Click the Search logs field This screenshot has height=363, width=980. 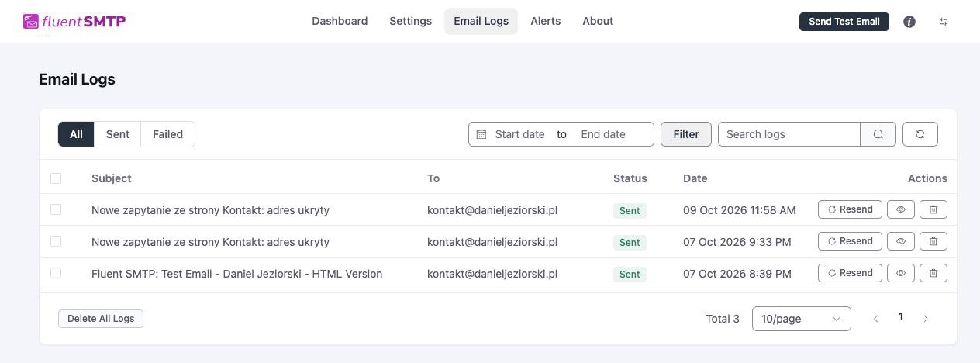click(x=789, y=134)
